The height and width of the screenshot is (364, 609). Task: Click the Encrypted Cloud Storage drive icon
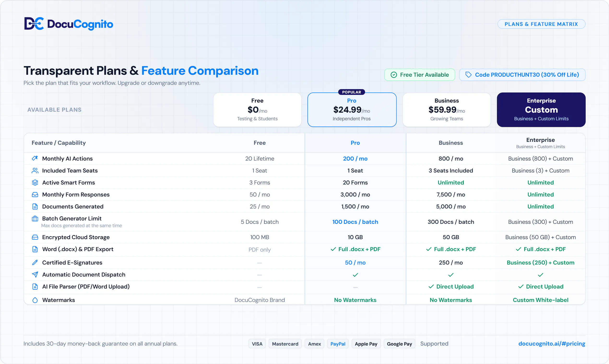(x=35, y=237)
